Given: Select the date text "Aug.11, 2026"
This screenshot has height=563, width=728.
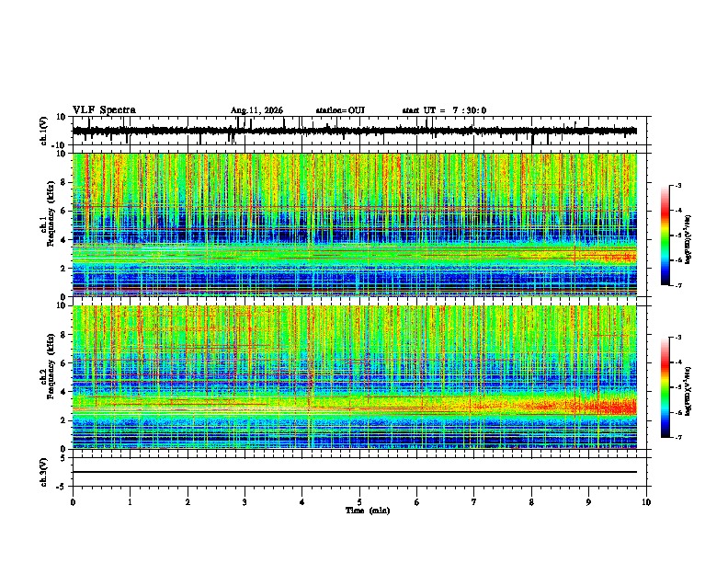Looking at the screenshot, I should pos(256,110).
